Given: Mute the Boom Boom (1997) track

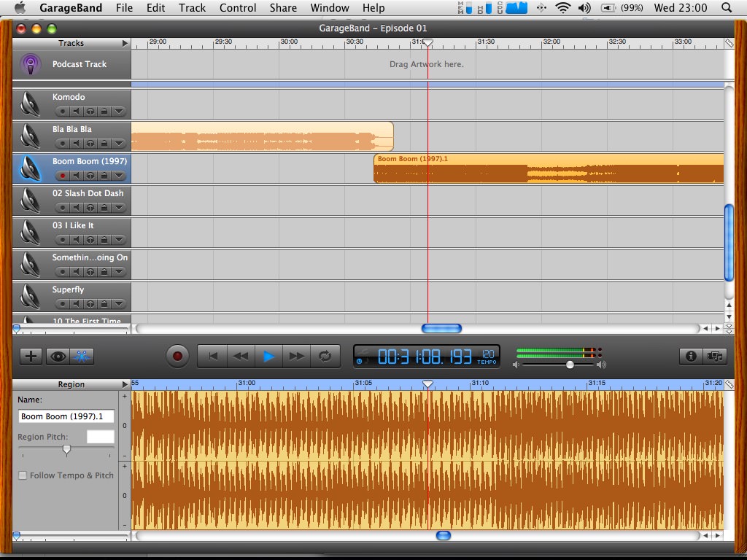Looking at the screenshot, I should pos(76,176).
